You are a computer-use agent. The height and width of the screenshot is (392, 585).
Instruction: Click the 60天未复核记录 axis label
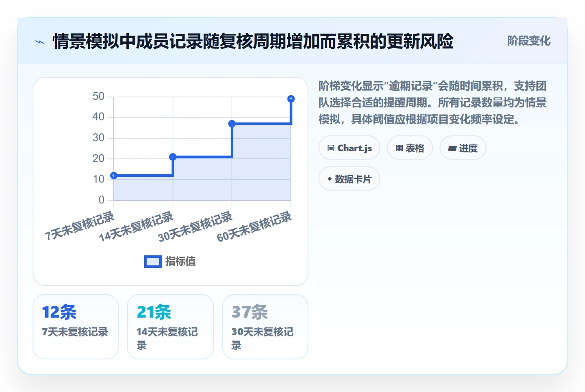click(x=254, y=227)
